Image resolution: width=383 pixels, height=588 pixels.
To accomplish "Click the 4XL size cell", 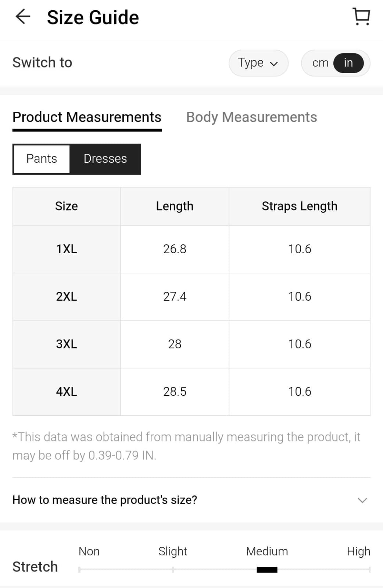I will point(67,391).
